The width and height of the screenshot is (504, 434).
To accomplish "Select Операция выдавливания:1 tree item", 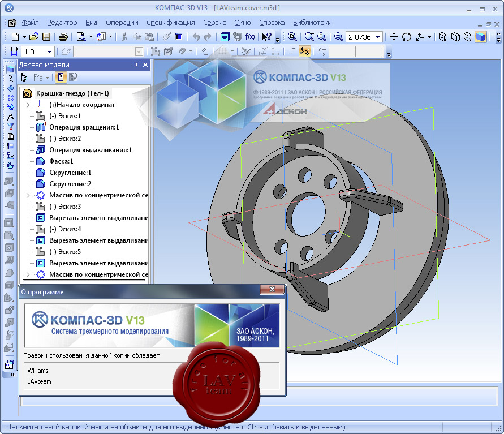I will point(91,150).
